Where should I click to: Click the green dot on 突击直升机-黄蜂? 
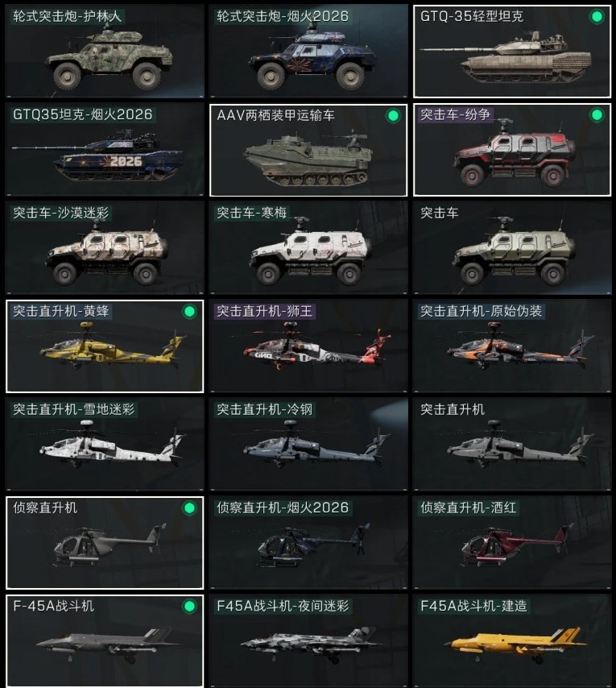189,312
